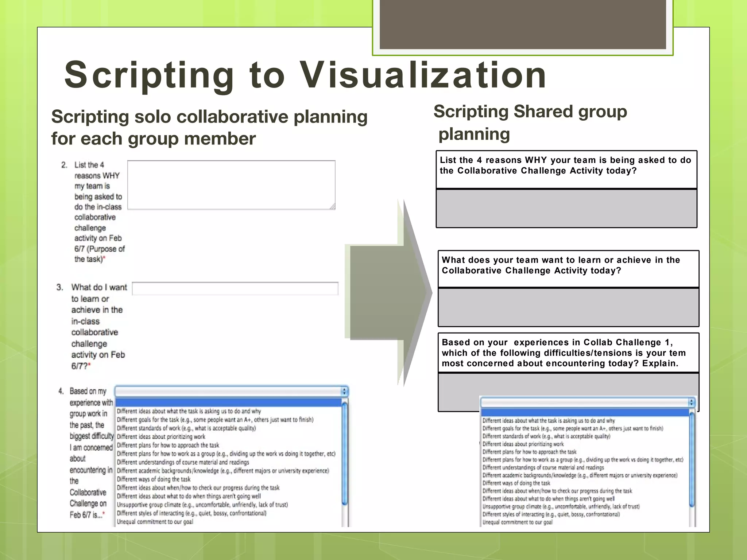Choose 'what to do when things aren't going well' in solo form

coord(189,496)
